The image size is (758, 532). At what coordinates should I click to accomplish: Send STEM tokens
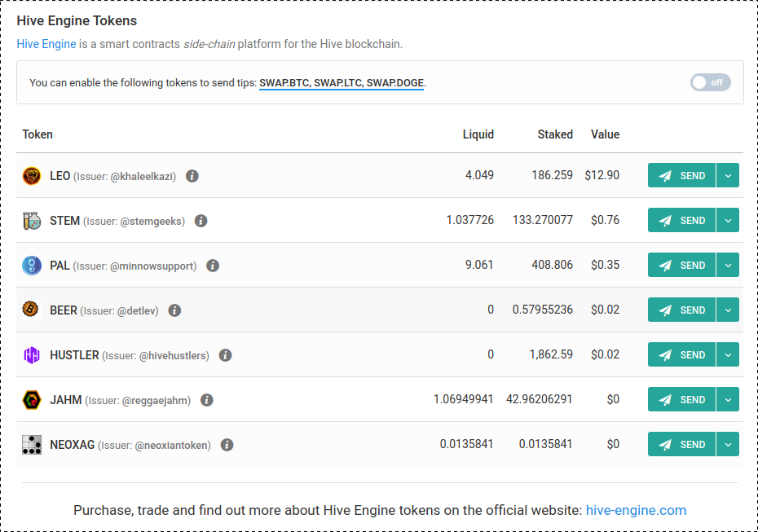click(x=681, y=220)
